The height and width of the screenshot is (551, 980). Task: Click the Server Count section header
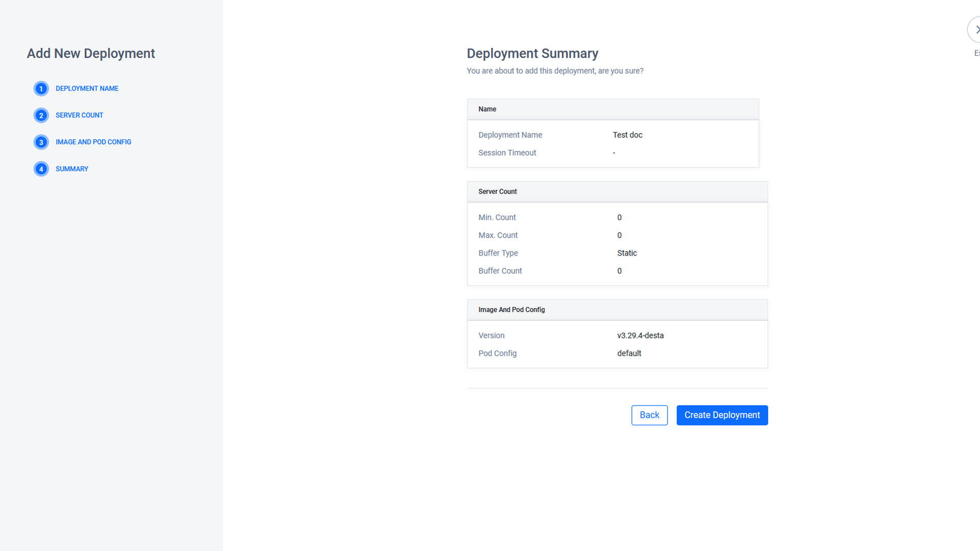pyautogui.click(x=617, y=192)
